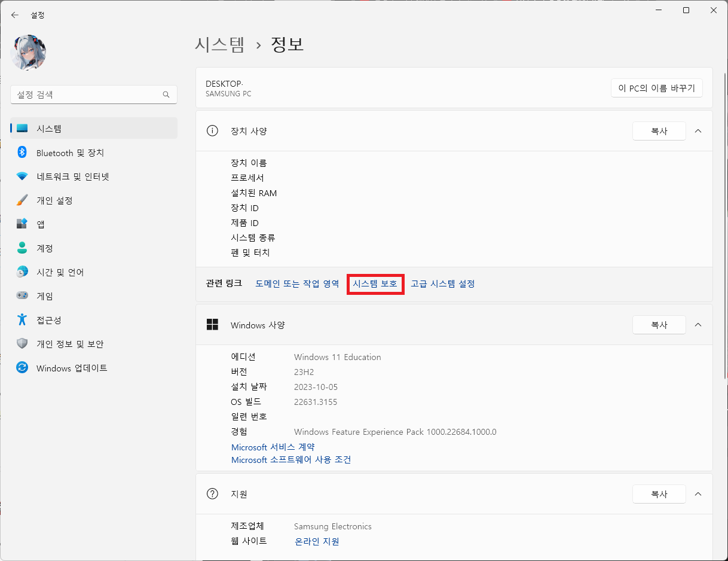Go to 네트워크 및 인터넷 settings
The height and width of the screenshot is (561, 728).
point(94,176)
